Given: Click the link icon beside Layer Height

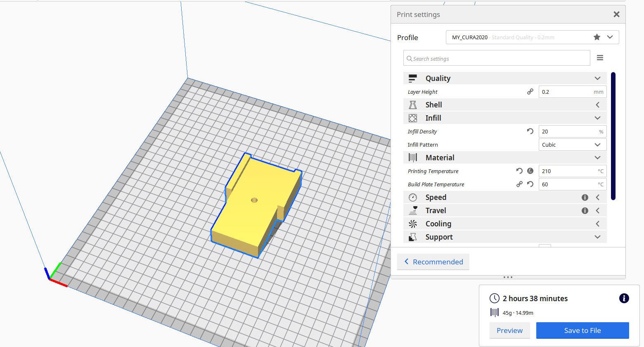Looking at the screenshot, I should point(530,92).
